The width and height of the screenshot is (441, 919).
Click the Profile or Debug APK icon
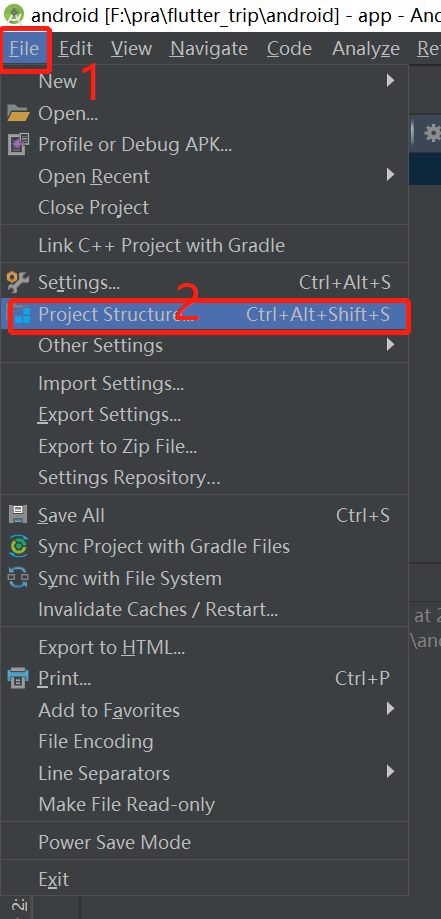pos(18,144)
